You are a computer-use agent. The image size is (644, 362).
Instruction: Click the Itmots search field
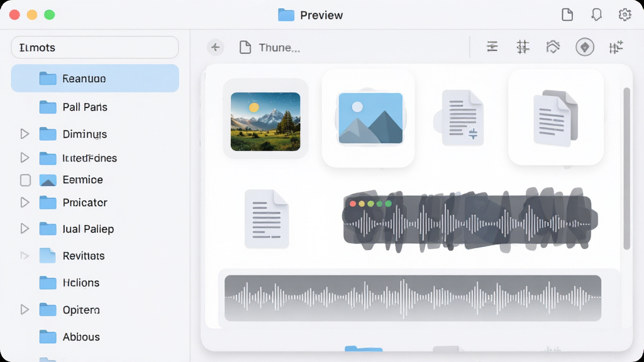point(95,48)
